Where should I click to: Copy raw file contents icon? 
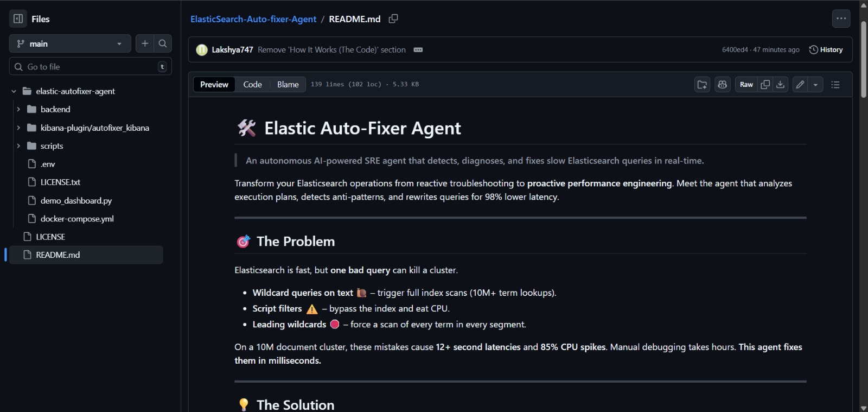point(765,85)
